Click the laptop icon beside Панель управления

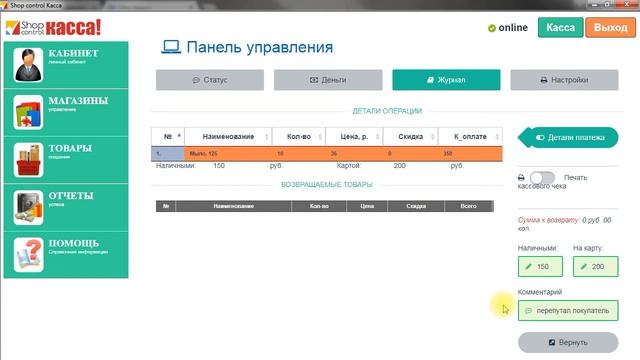[171, 47]
